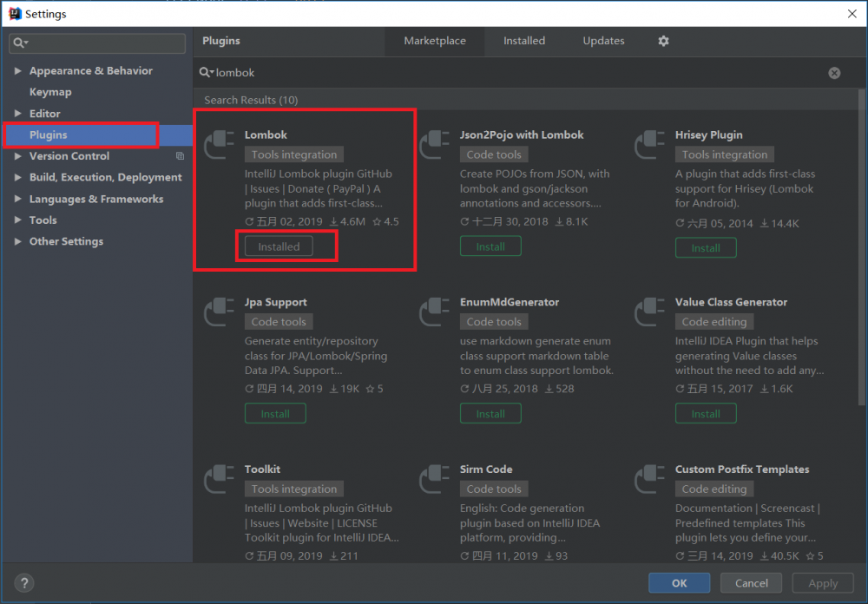868x604 pixels.
Task: Click the Jpa Support title
Action: (276, 302)
